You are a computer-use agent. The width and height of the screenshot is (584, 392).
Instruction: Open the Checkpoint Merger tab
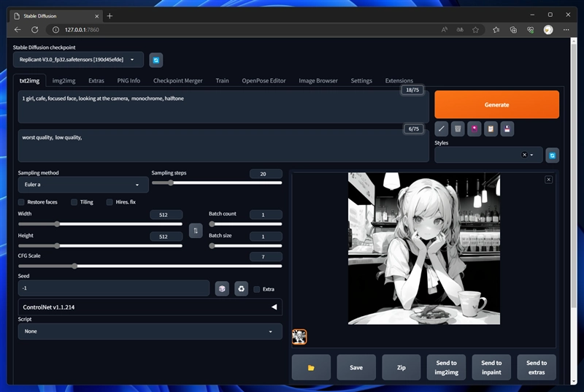pyautogui.click(x=177, y=81)
